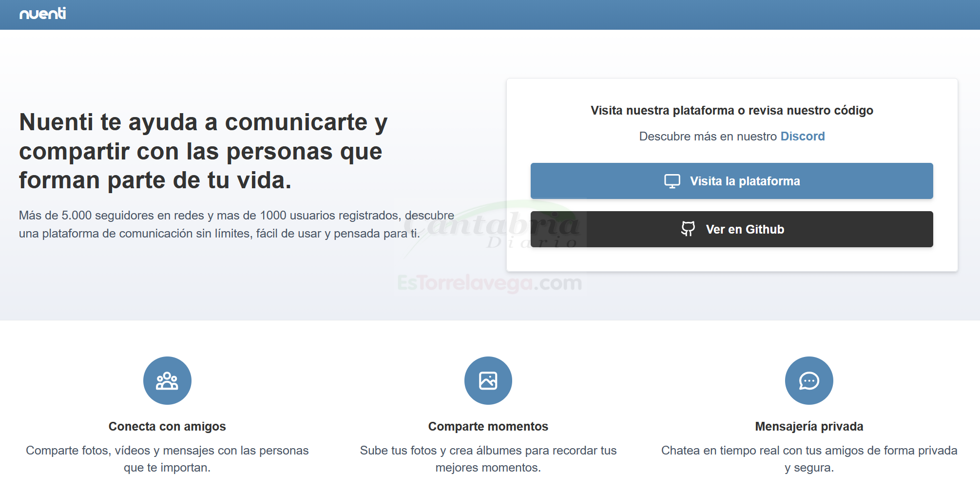Click the card title "Visita nuestra plataforma"

click(731, 110)
